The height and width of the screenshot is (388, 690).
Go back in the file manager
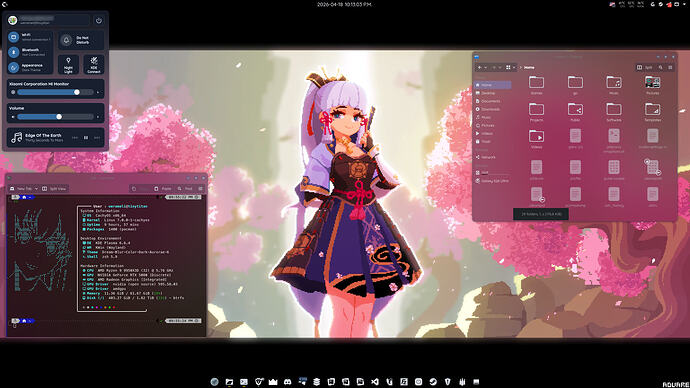(479, 67)
